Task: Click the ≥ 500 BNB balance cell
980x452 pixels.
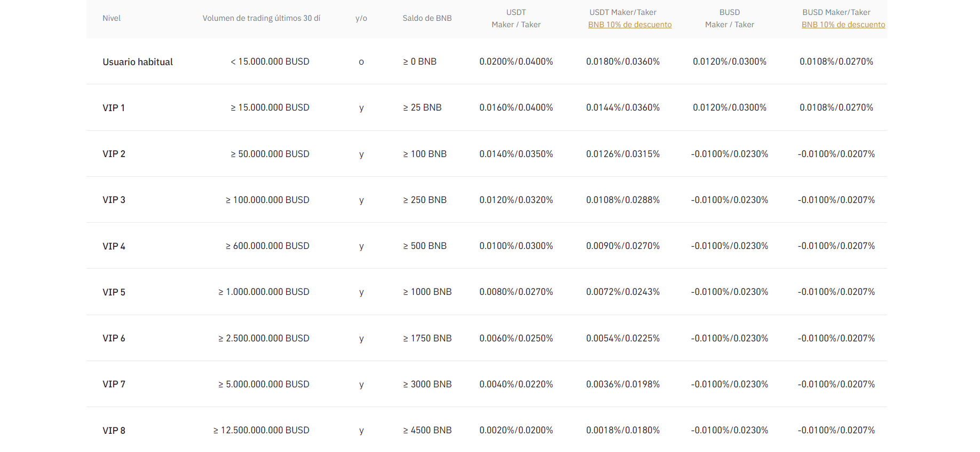Action: 425,246
